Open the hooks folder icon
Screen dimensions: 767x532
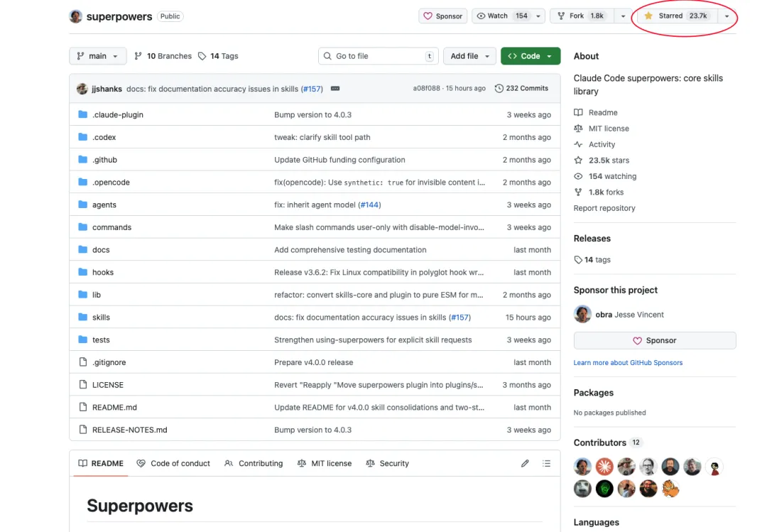(x=82, y=272)
